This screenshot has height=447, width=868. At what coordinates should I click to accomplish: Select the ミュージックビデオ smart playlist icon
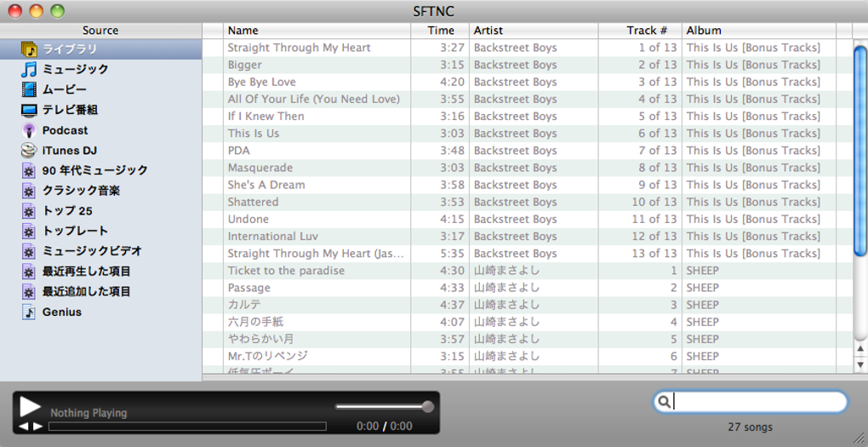[29, 251]
